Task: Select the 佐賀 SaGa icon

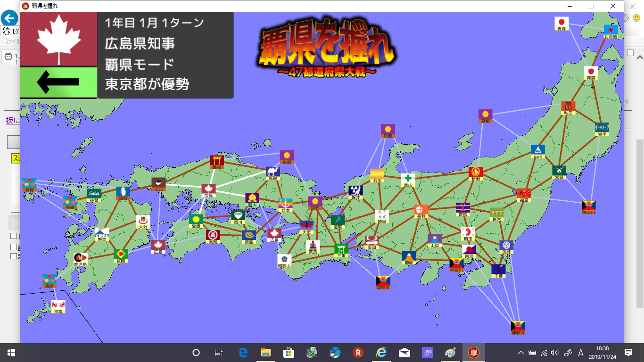Action: pos(94,196)
